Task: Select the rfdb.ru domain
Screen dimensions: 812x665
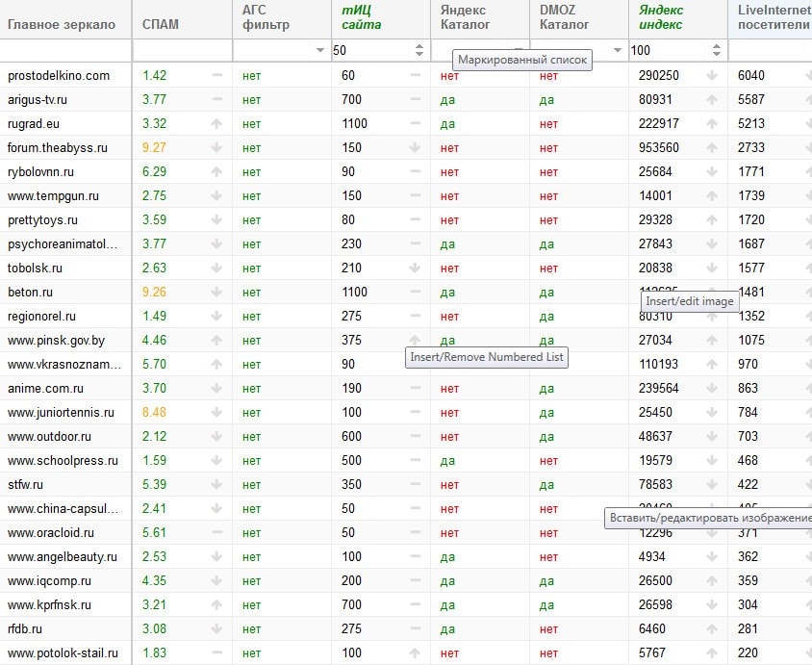Action: click(25, 628)
